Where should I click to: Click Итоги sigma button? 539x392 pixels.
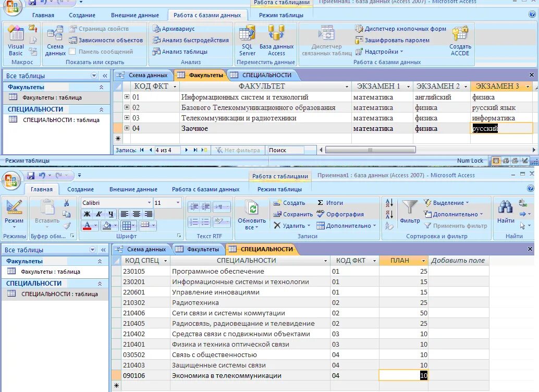[330, 203]
